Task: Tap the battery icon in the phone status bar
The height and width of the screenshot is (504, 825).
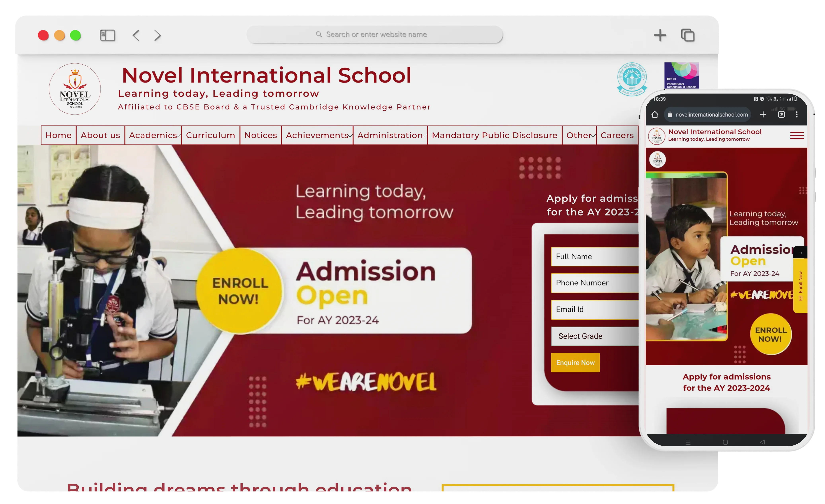Action: tap(796, 99)
